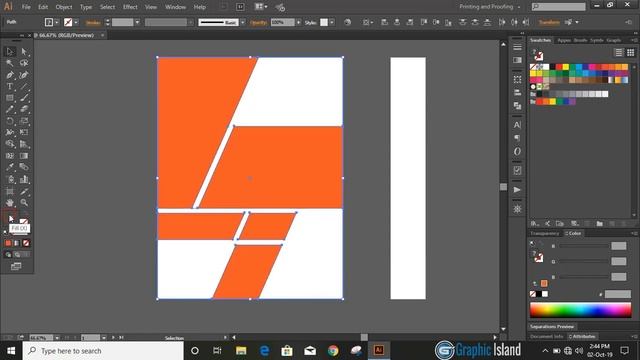Select the Rotate tool
The image size is (640, 360).
coord(10,121)
